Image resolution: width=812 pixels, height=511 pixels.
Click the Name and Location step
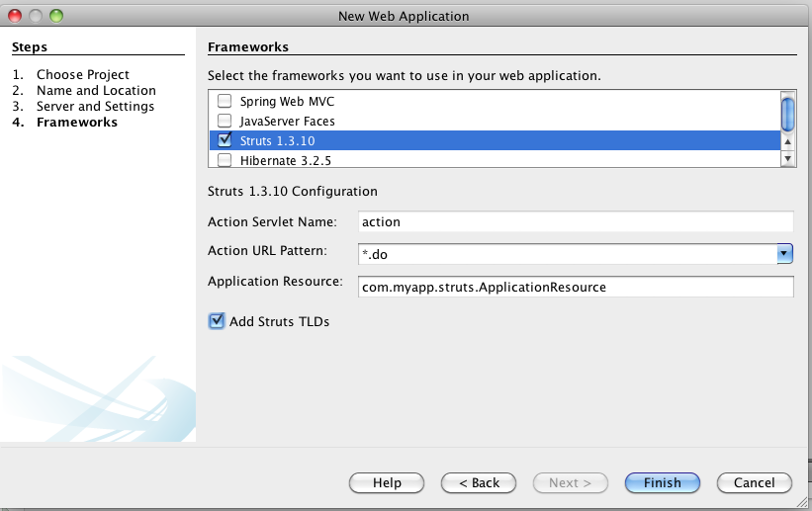(x=96, y=90)
